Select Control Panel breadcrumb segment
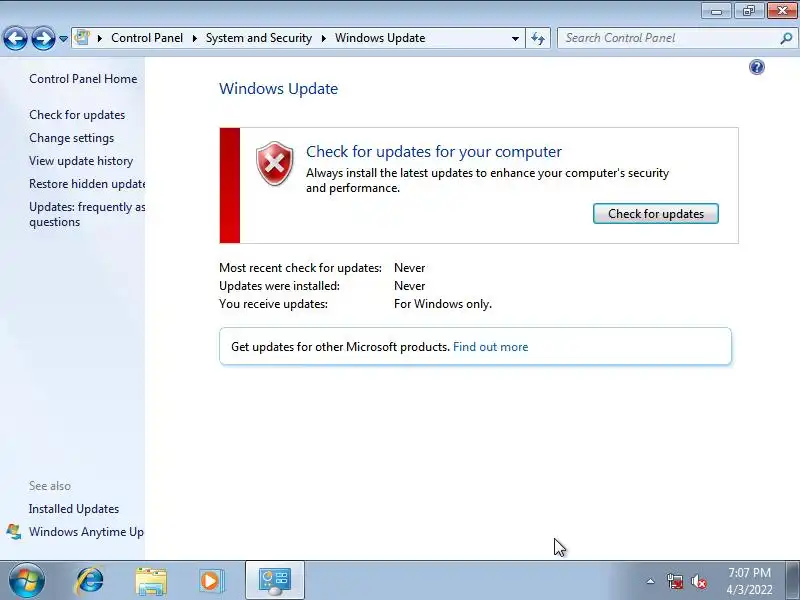 click(147, 38)
